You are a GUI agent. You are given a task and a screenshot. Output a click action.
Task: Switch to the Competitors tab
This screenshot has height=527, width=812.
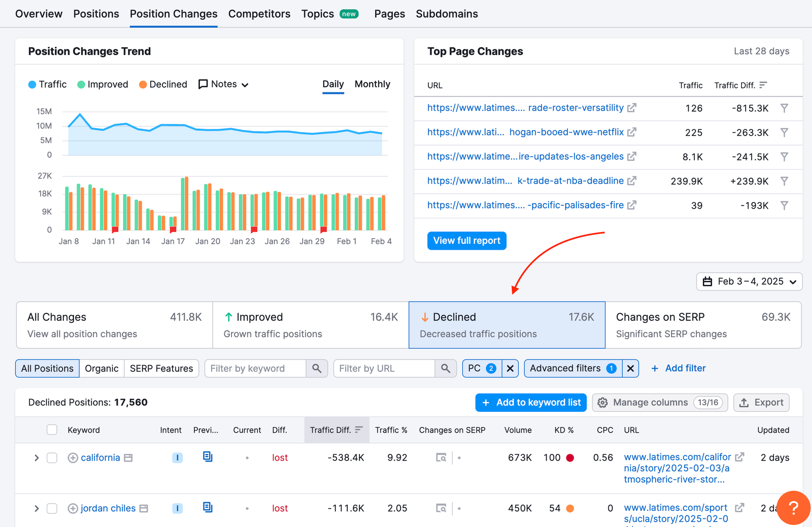pos(259,14)
